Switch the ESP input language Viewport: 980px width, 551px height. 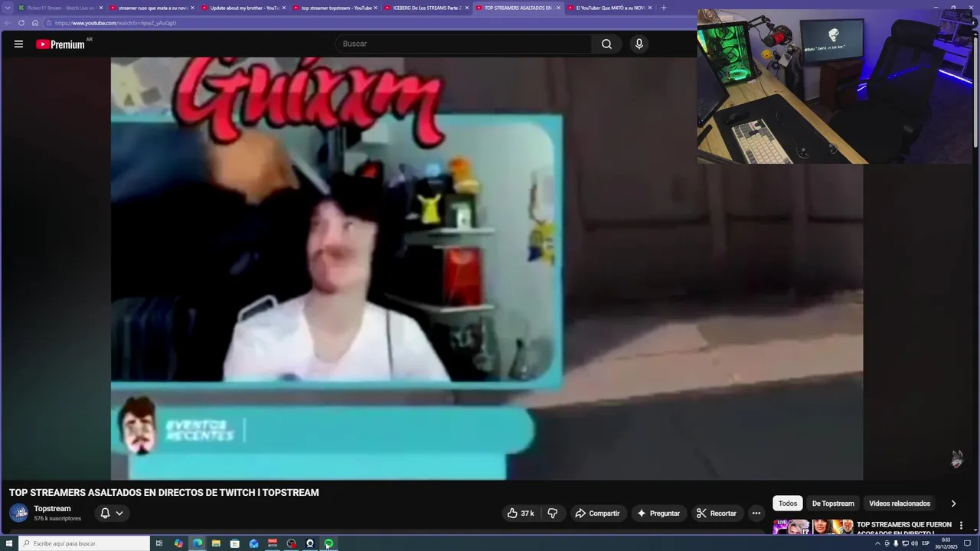926,543
